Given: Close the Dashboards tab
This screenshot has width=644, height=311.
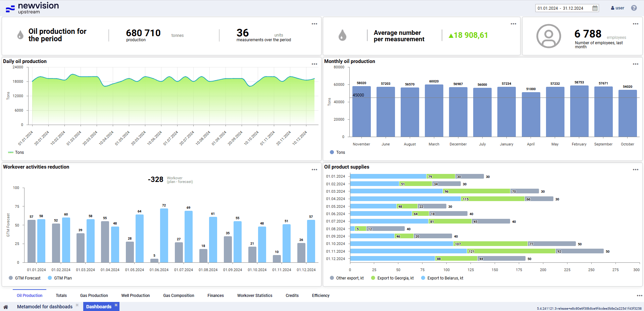Looking at the screenshot, I should [x=116, y=305].
